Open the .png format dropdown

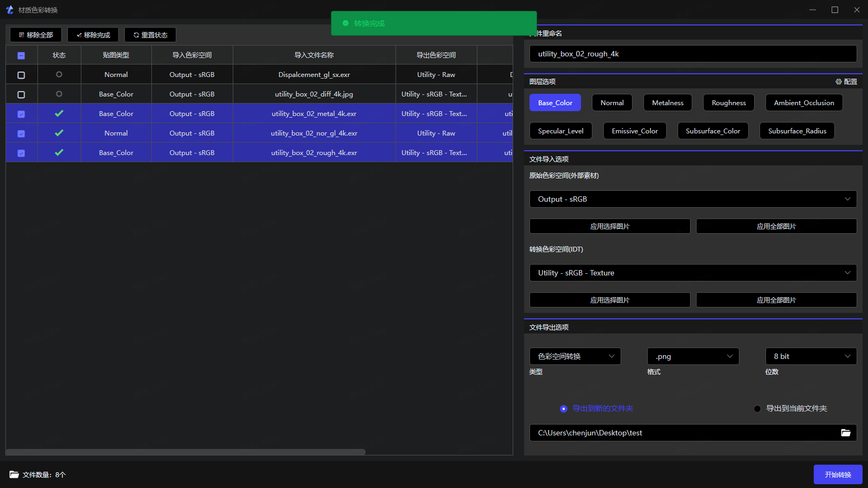(x=693, y=356)
